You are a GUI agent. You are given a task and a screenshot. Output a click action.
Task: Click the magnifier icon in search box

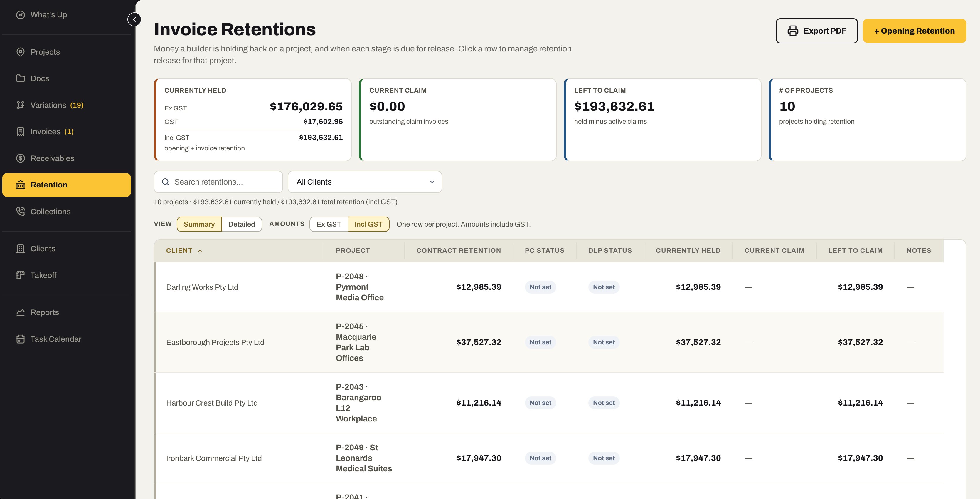(166, 182)
